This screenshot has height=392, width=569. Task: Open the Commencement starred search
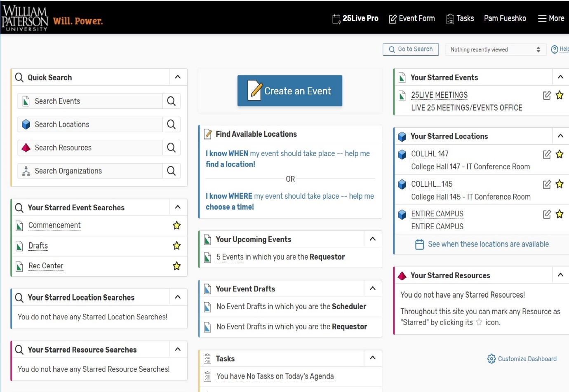[54, 225]
